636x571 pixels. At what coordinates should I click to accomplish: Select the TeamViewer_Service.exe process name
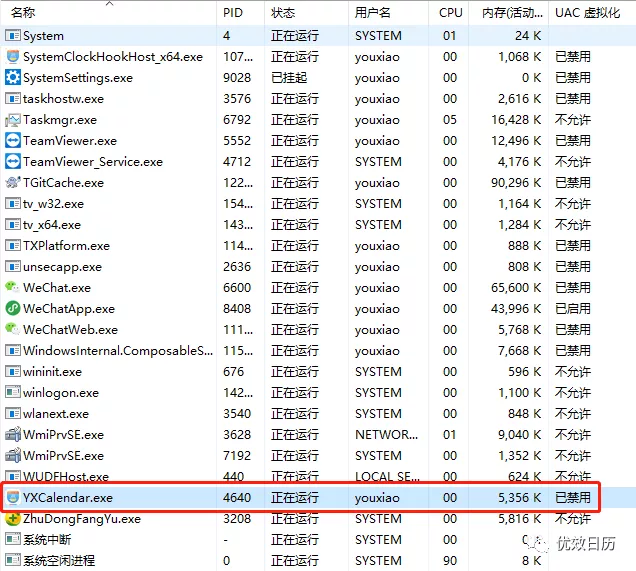click(x=93, y=162)
